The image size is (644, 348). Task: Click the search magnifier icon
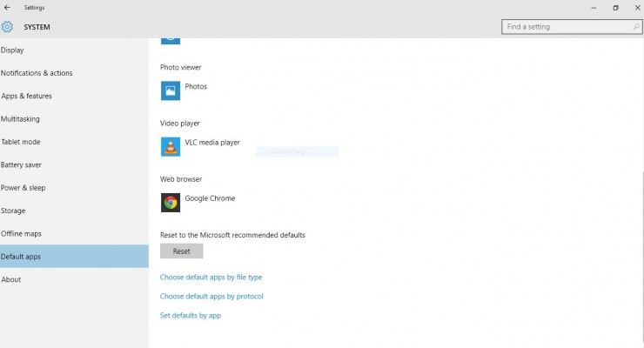(636, 27)
